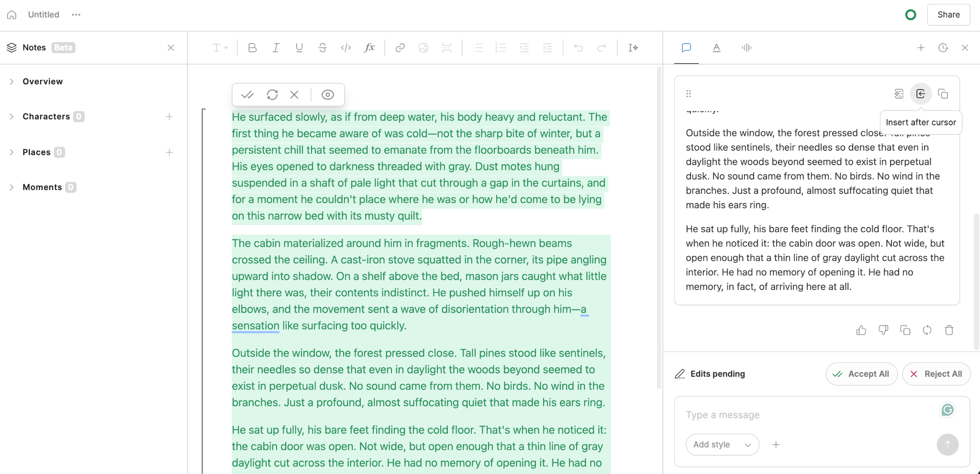The height and width of the screenshot is (474, 980).
Task: Toggle the preview eye icon
Action: [328, 95]
